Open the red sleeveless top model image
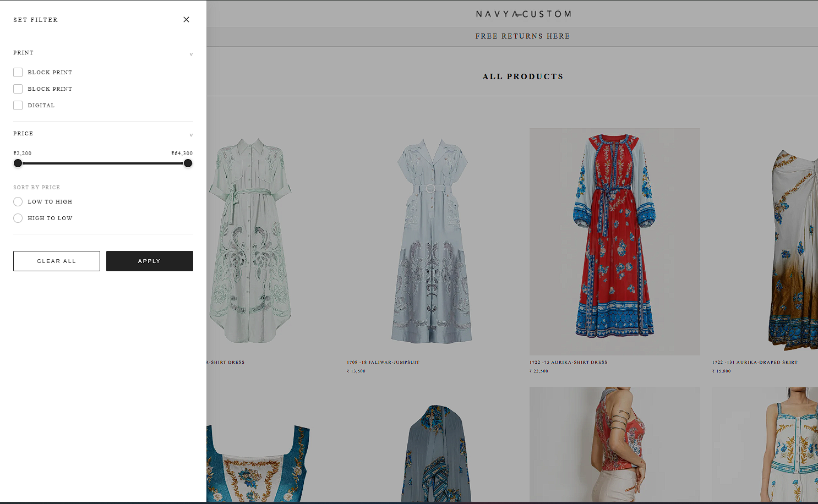The width and height of the screenshot is (818, 504). pyautogui.click(x=614, y=445)
